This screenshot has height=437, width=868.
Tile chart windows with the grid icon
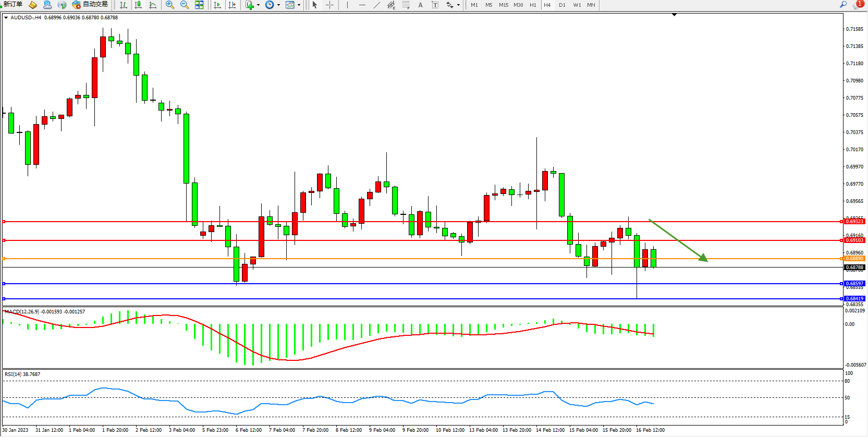pos(199,5)
